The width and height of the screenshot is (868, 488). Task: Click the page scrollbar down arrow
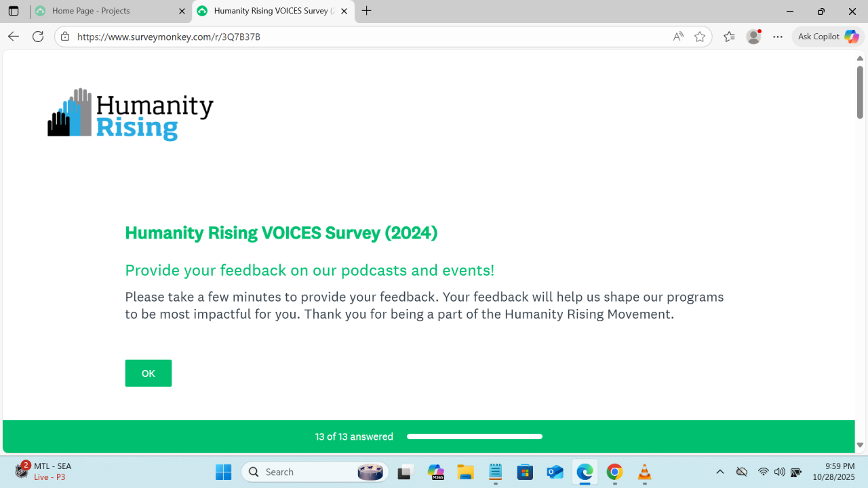pos(860,445)
